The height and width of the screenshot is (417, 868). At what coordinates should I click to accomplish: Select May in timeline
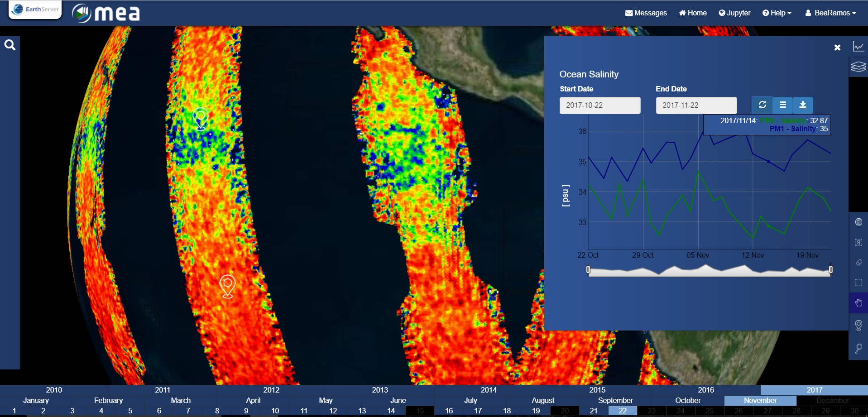[x=326, y=400]
